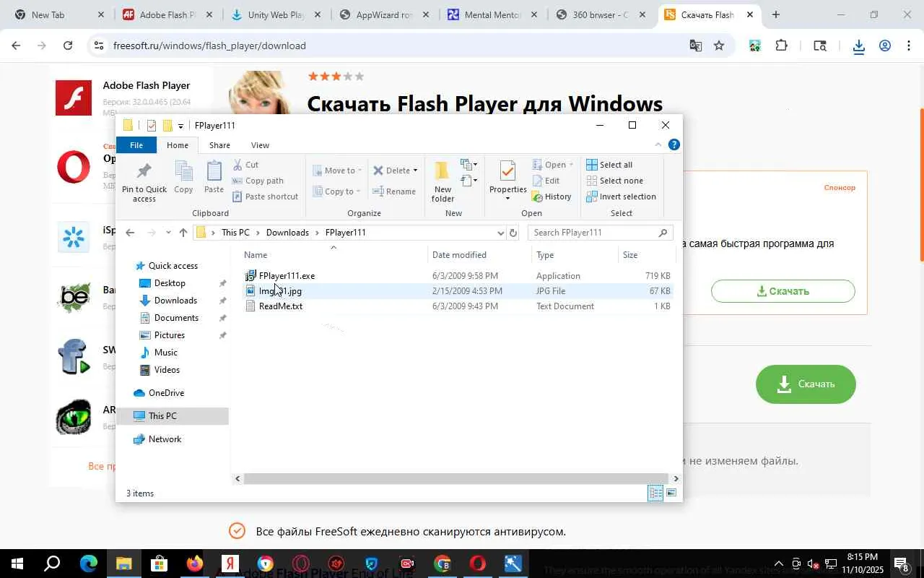Open Microsoft Edge from the taskbar
The image size is (924, 578).
click(x=89, y=564)
